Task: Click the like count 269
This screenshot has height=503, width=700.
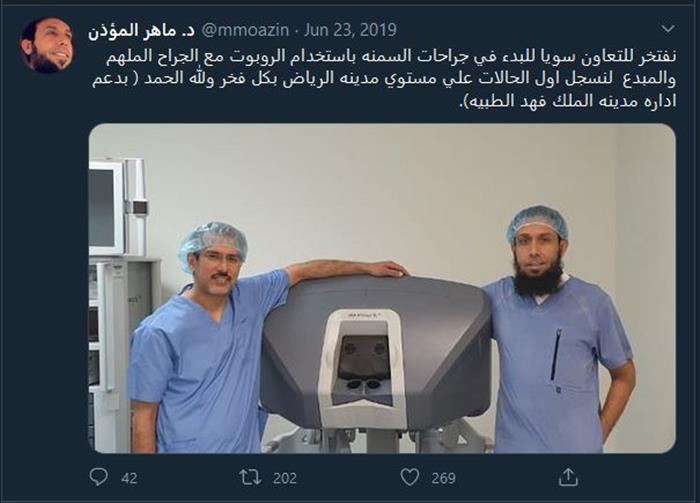Action: point(443,478)
